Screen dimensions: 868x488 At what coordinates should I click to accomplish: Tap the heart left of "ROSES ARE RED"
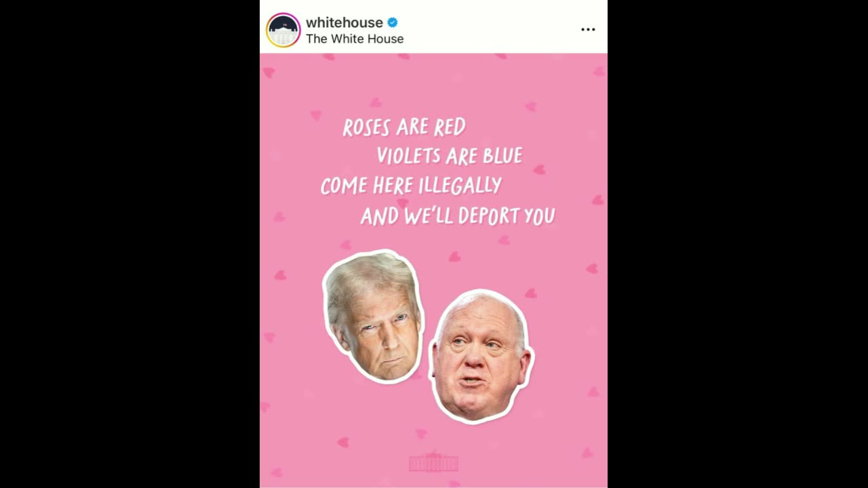click(316, 115)
